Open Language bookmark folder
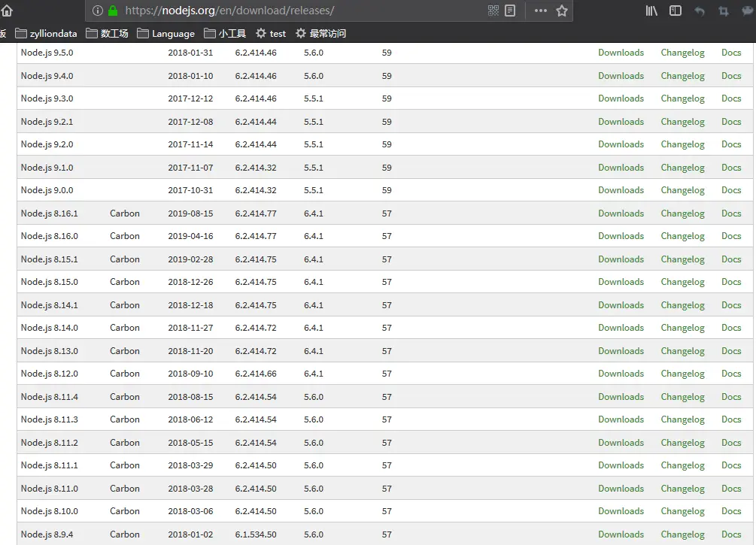 click(x=165, y=33)
